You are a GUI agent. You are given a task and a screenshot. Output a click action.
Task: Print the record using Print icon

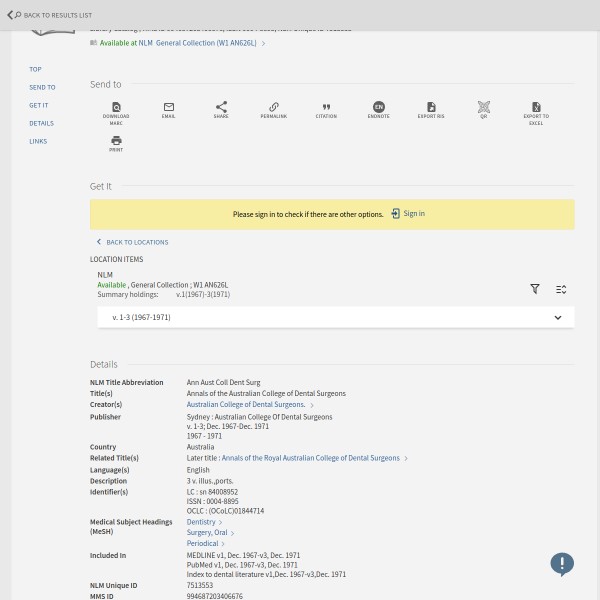(x=116, y=141)
